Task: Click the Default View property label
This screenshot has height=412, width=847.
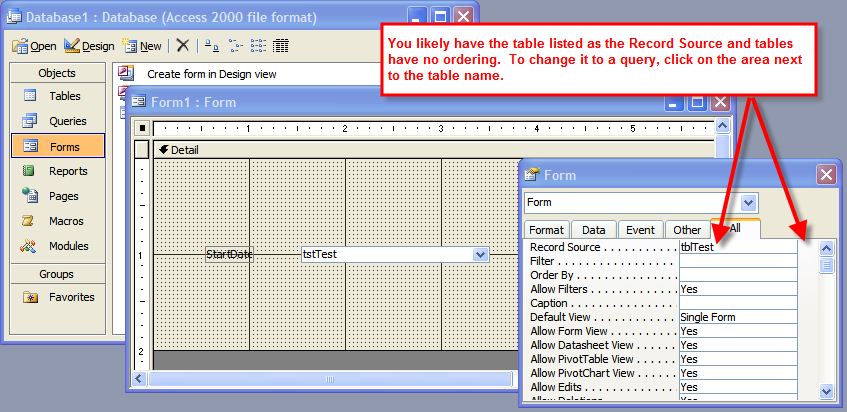Action: [560, 317]
